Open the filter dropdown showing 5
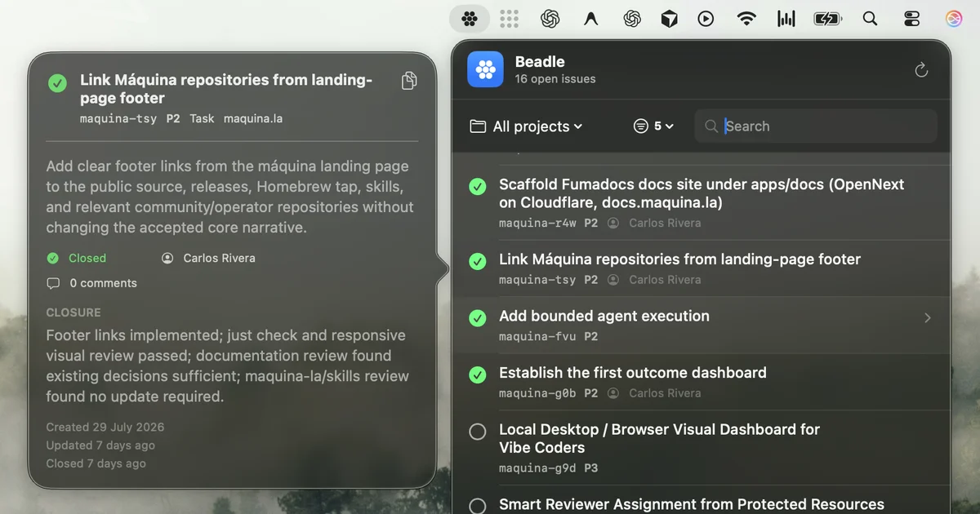 [653, 126]
